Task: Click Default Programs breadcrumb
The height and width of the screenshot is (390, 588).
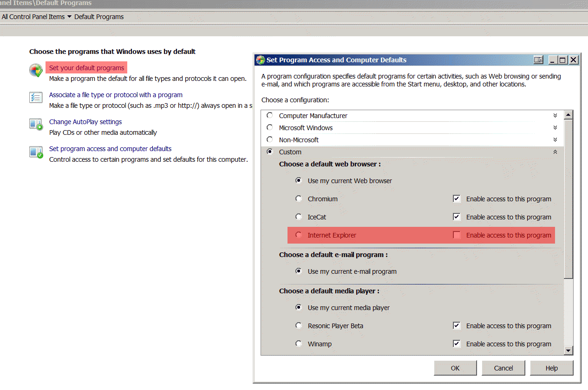Action: [99, 17]
